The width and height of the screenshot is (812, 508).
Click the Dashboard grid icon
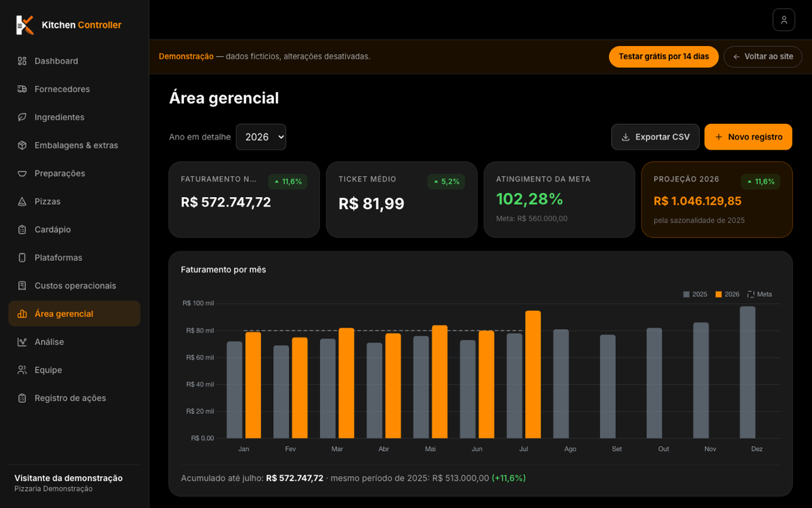(22, 61)
